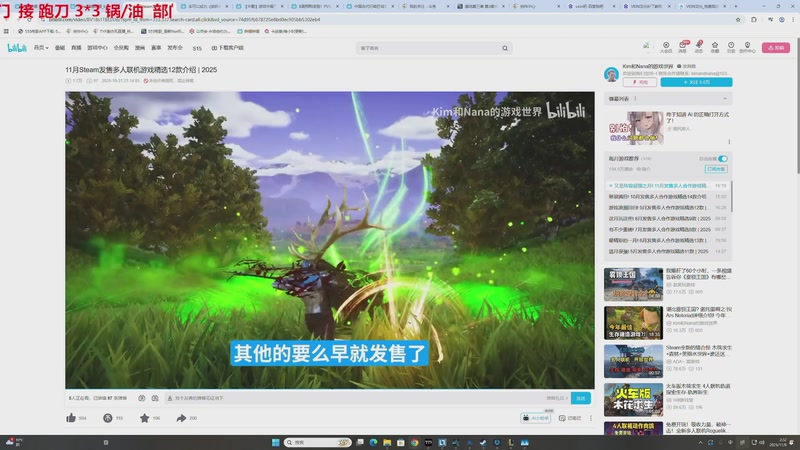Click the coin 投币 icon
The height and width of the screenshot is (450, 800).
click(108, 418)
